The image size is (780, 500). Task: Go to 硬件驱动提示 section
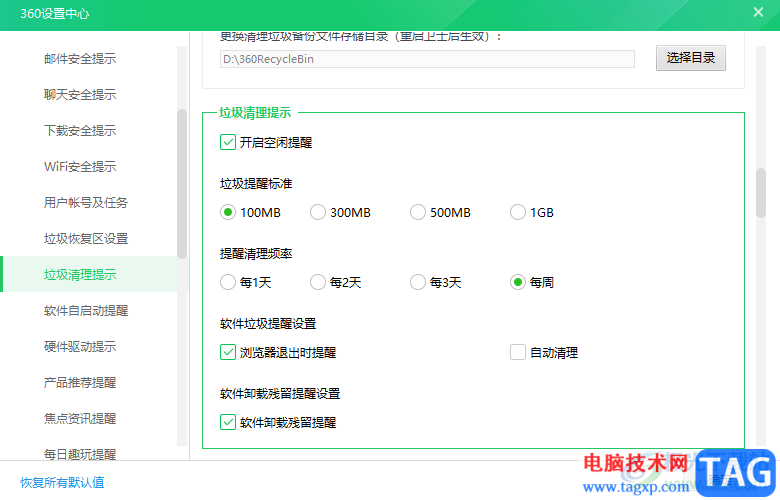tap(80, 346)
